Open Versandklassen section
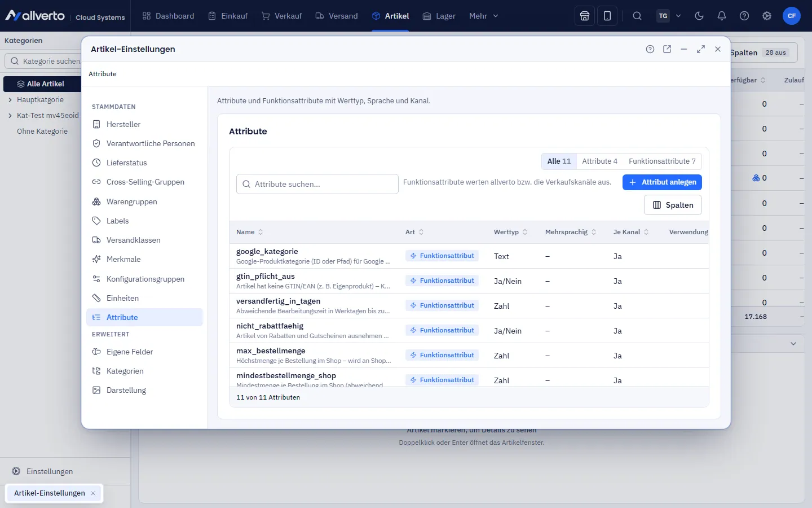This screenshot has height=508, width=812. [x=144, y=240]
